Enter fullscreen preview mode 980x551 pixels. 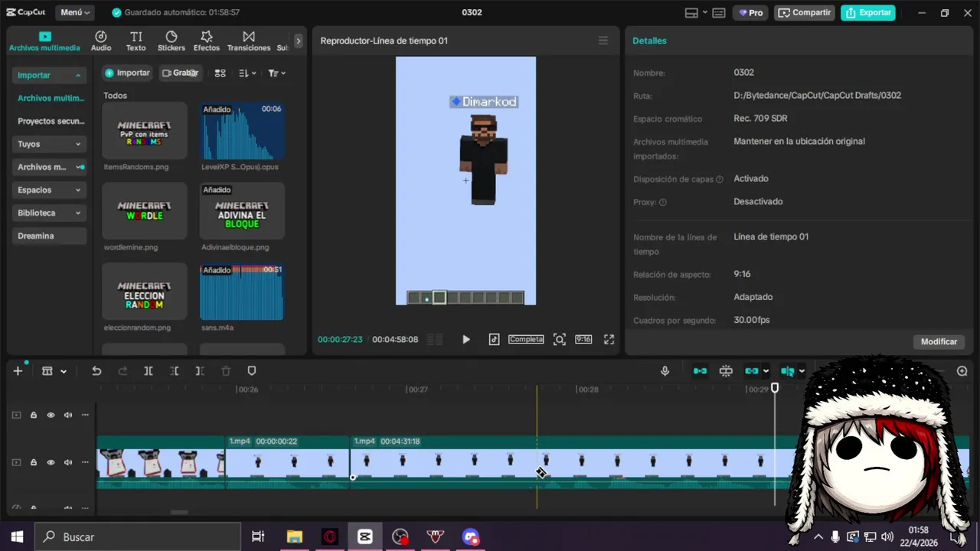(x=609, y=339)
